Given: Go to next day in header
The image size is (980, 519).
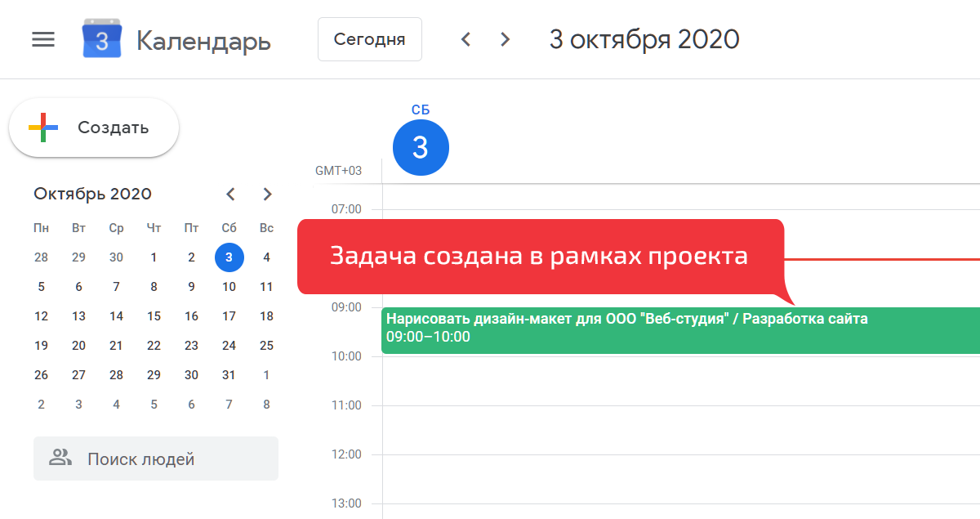Looking at the screenshot, I should tap(506, 39).
